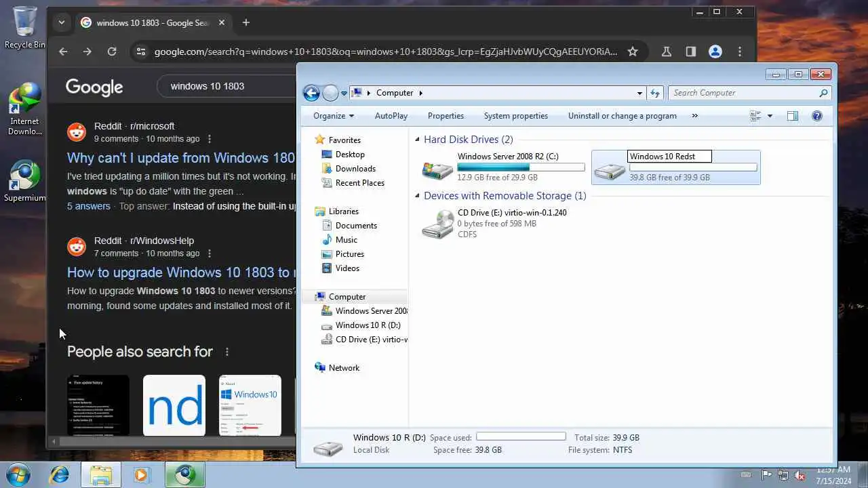Select CD Drive (E:) in navigation tree
The width and height of the screenshot is (868, 488).
tap(371, 340)
